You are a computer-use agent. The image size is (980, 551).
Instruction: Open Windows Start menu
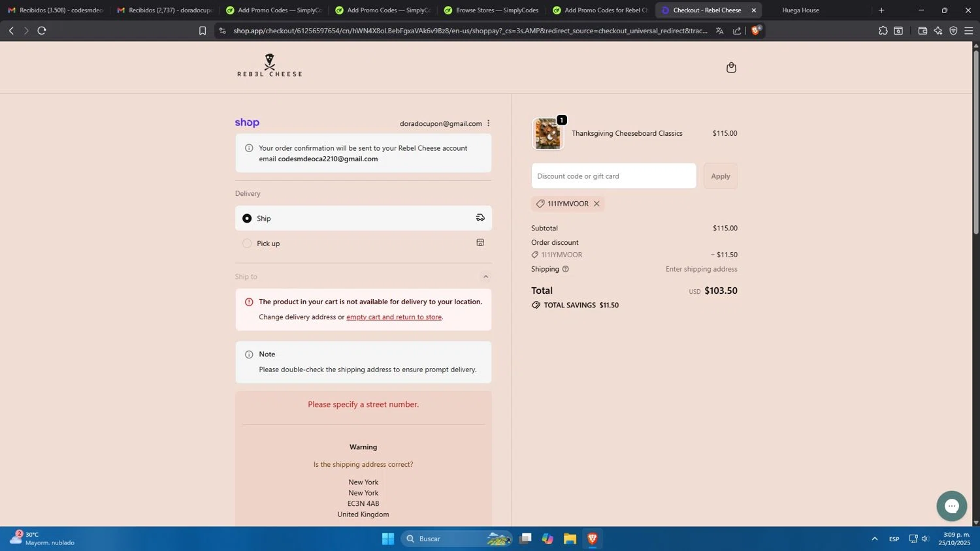(388, 539)
